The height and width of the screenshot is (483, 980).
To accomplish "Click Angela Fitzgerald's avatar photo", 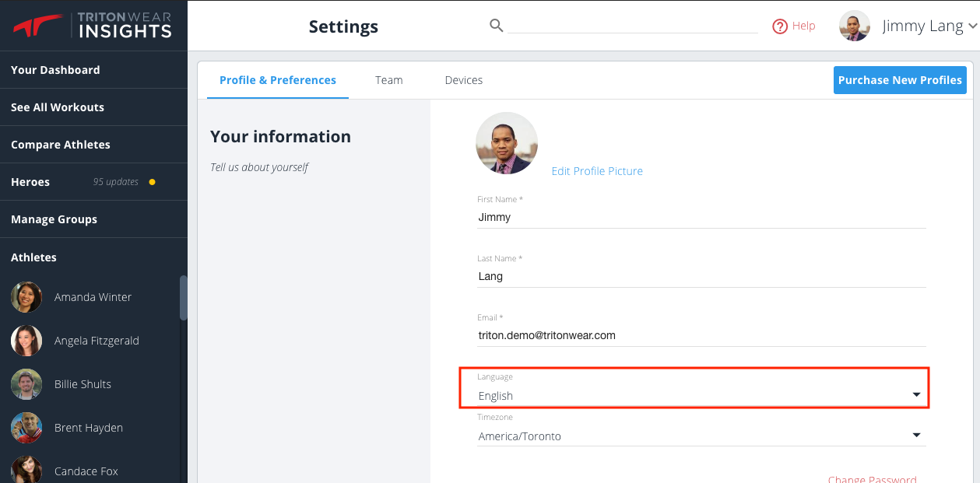I will click(x=26, y=341).
